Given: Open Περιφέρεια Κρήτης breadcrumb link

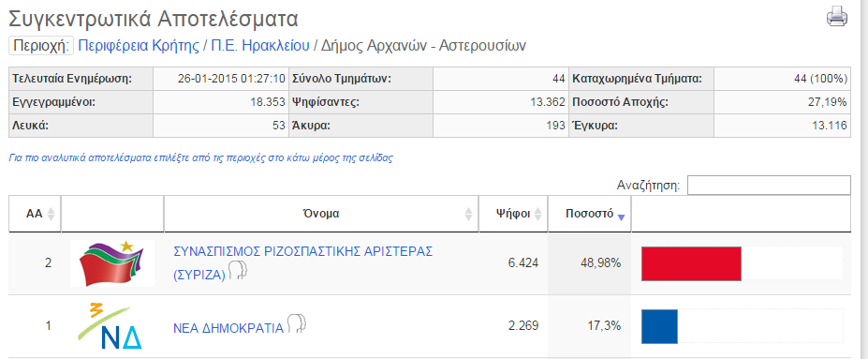Looking at the screenshot, I should [139, 45].
